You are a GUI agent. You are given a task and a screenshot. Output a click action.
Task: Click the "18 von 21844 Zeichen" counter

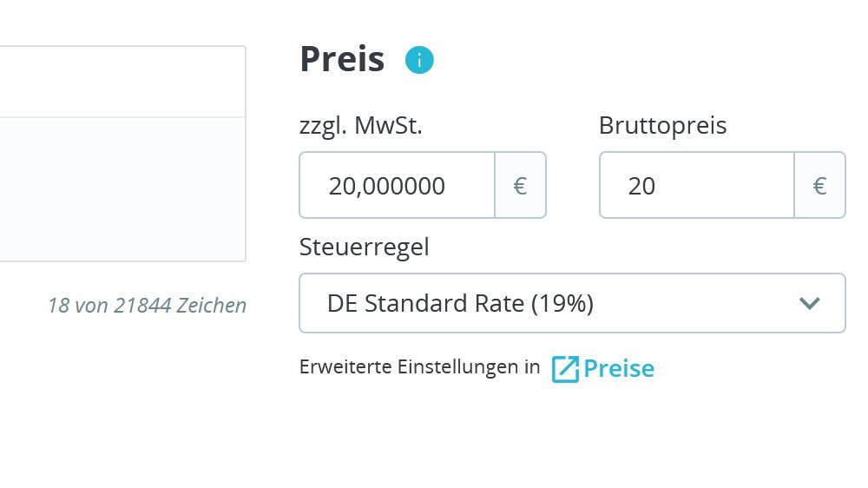coord(147,306)
